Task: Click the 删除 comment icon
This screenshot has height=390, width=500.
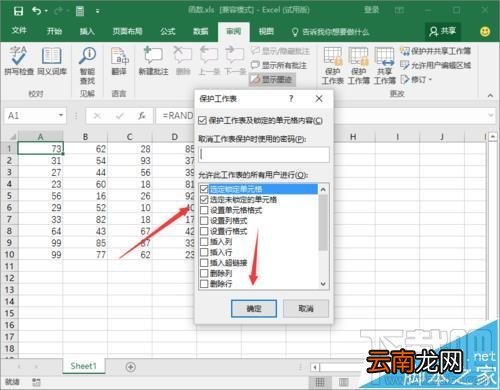Action: point(183,61)
